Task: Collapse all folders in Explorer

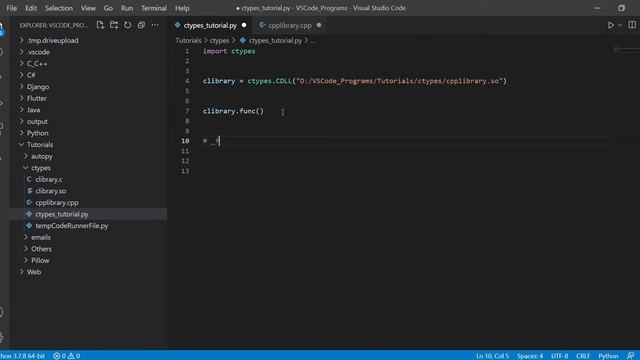Action: tap(141, 25)
